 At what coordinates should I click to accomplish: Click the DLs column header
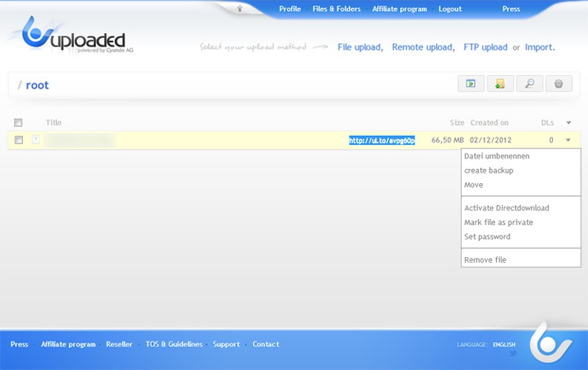547,123
